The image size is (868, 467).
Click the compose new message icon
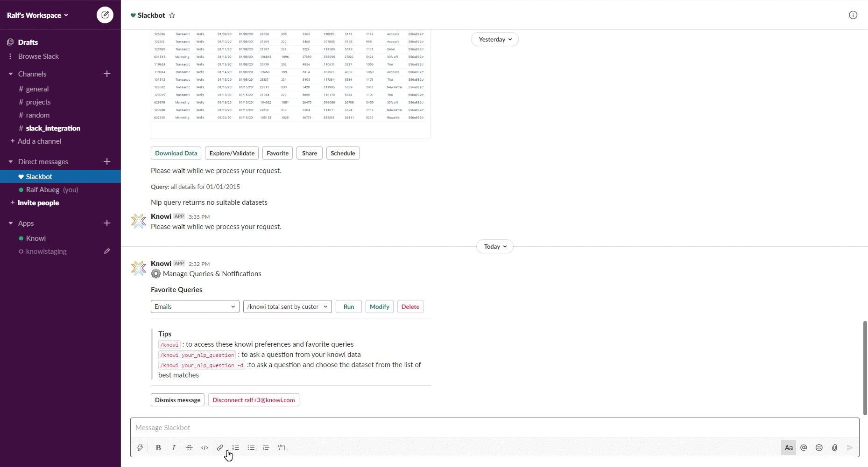pos(105,15)
